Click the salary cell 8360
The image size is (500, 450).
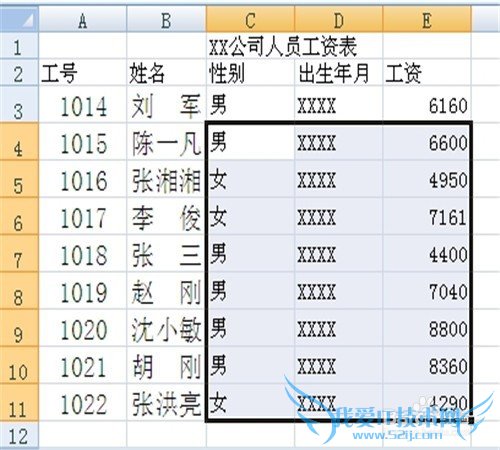coord(427,365)
